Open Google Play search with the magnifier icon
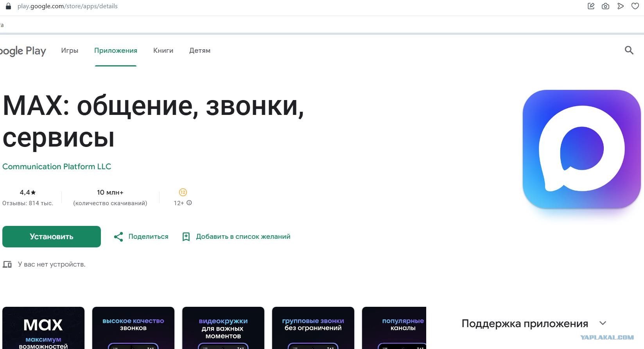 click(x=629, y=50)
